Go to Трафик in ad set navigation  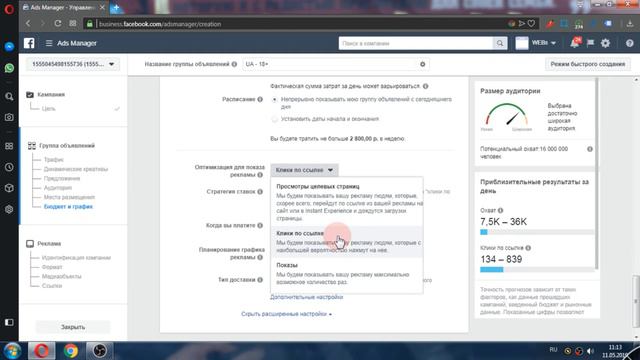[x=53, y=160]
